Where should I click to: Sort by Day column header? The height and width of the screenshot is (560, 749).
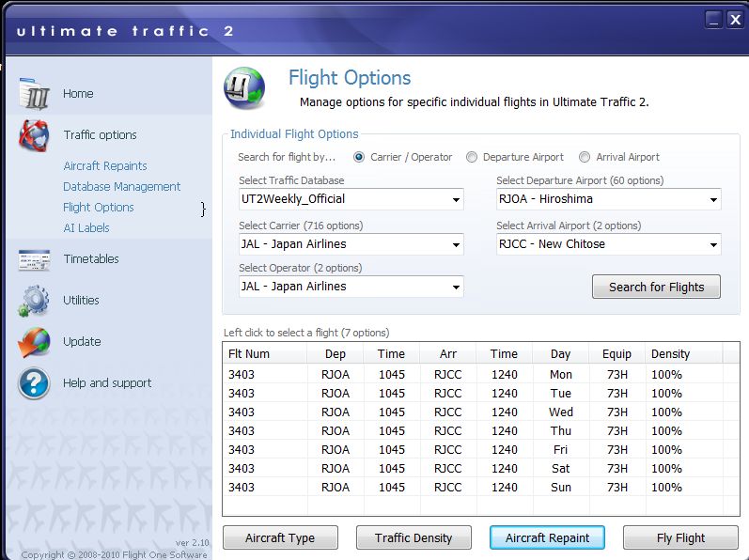coord(560,354)
